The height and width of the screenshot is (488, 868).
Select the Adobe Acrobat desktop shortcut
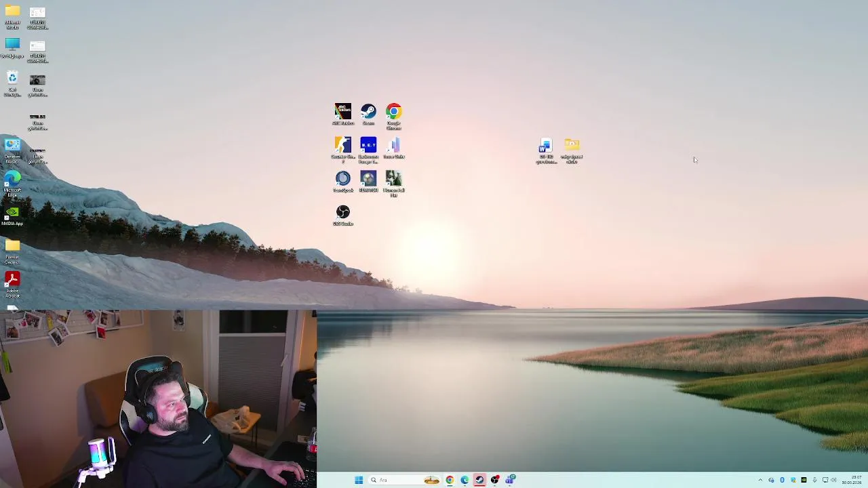pyautogui.click(x=12, y=285)
